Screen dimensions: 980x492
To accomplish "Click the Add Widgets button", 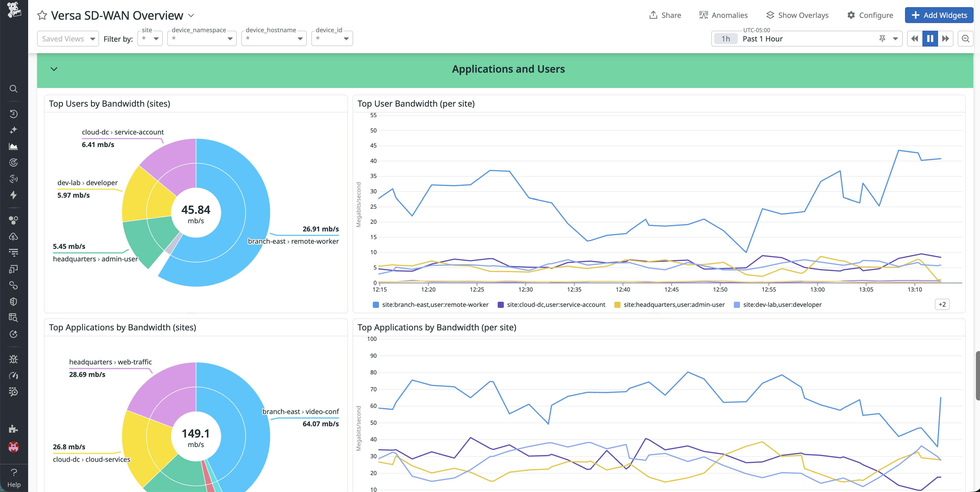I will [939, 15].
